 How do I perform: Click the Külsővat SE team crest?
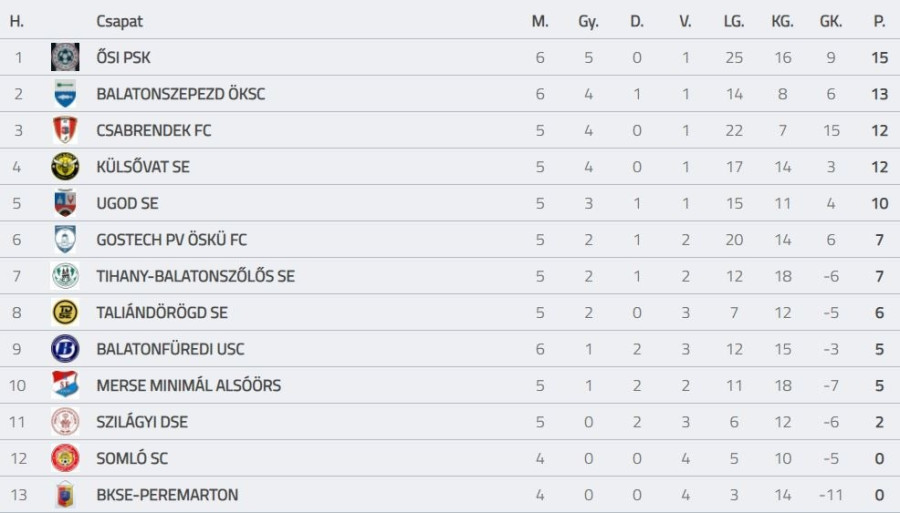pos(65,167)
